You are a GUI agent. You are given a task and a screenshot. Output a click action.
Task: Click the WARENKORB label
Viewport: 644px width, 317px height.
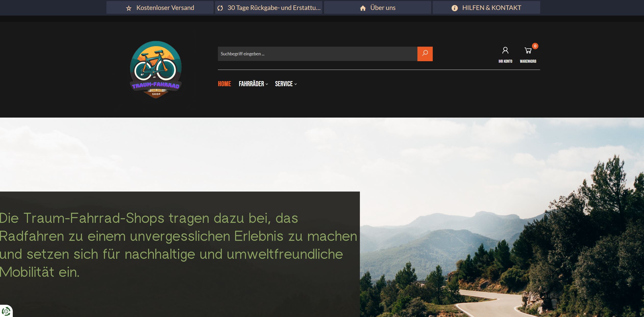[x=528, y=61]
